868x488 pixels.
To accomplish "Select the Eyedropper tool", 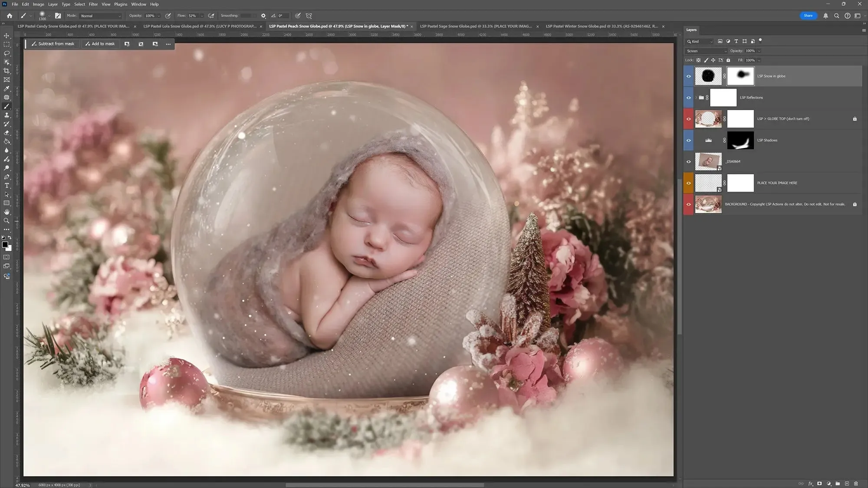I will 7,88.
